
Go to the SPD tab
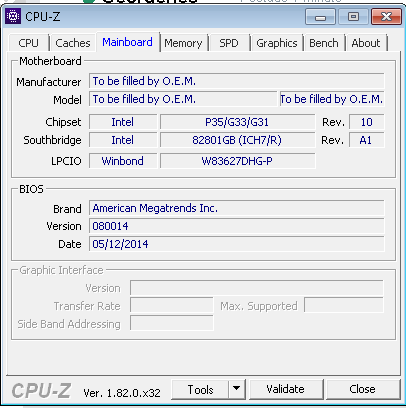[x=229, y=43]
